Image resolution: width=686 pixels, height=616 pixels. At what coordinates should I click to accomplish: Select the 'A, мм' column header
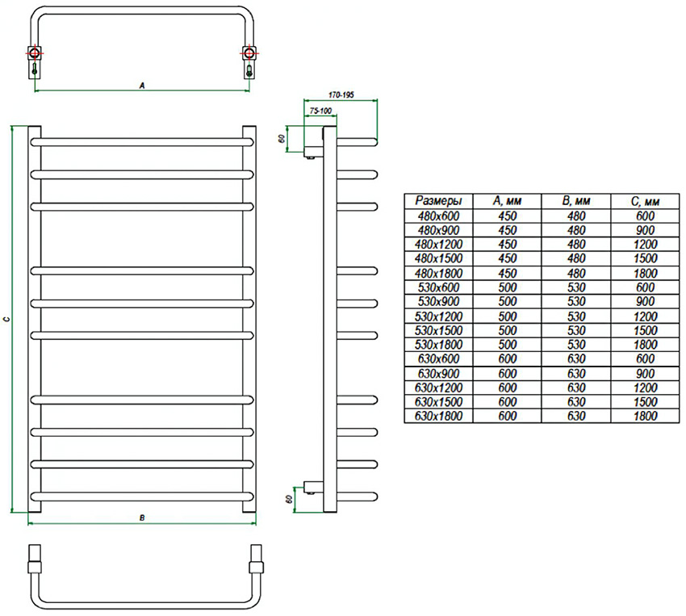[x=507, y=201]
